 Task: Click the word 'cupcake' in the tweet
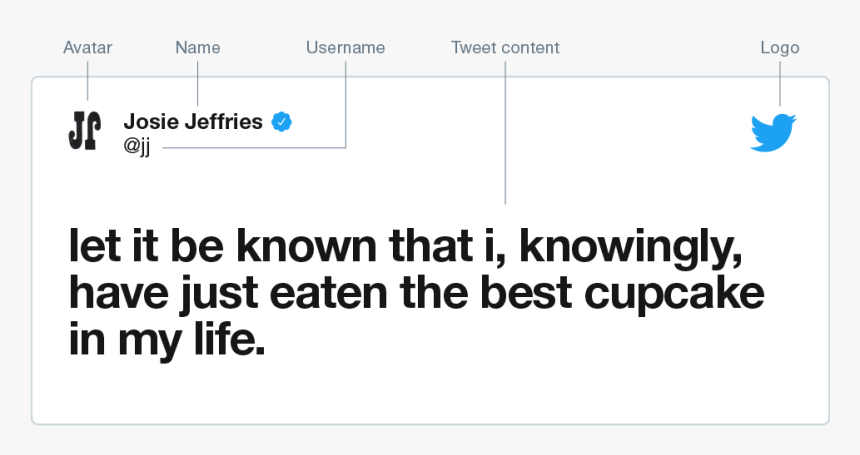click(674, 295)
